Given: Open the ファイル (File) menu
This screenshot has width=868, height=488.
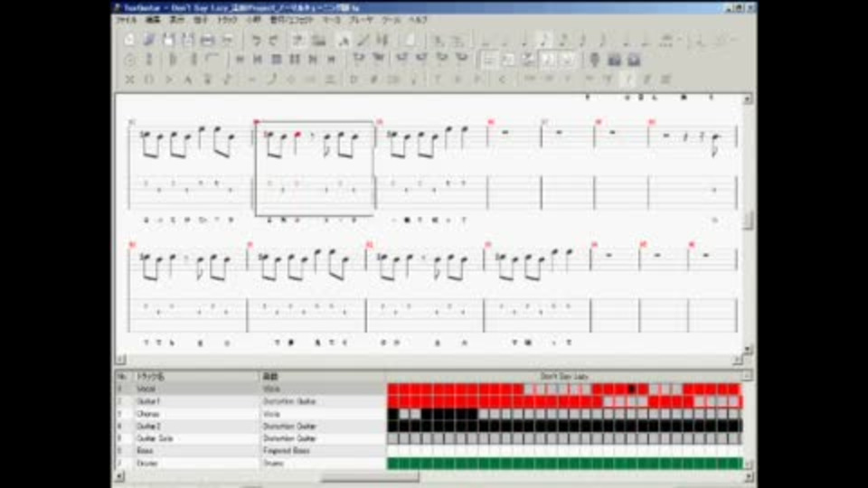Looking at the screenshot, I should click(x=127, y=19).
